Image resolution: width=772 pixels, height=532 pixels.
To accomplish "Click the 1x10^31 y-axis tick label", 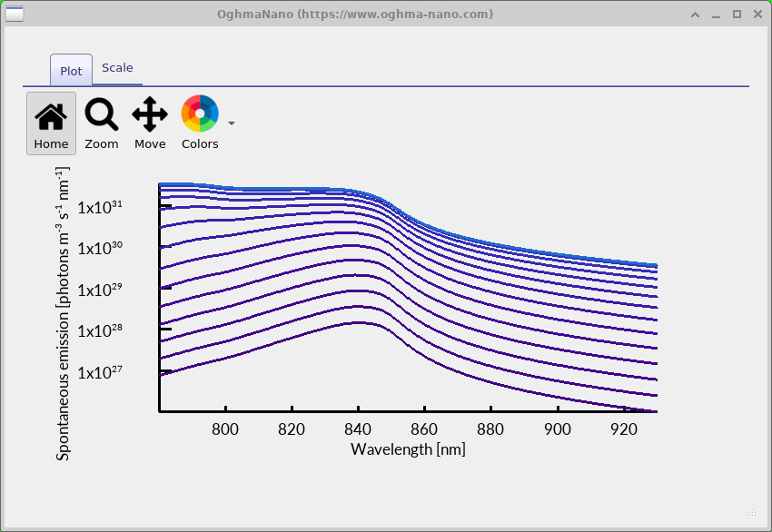I will coord(100,207).
